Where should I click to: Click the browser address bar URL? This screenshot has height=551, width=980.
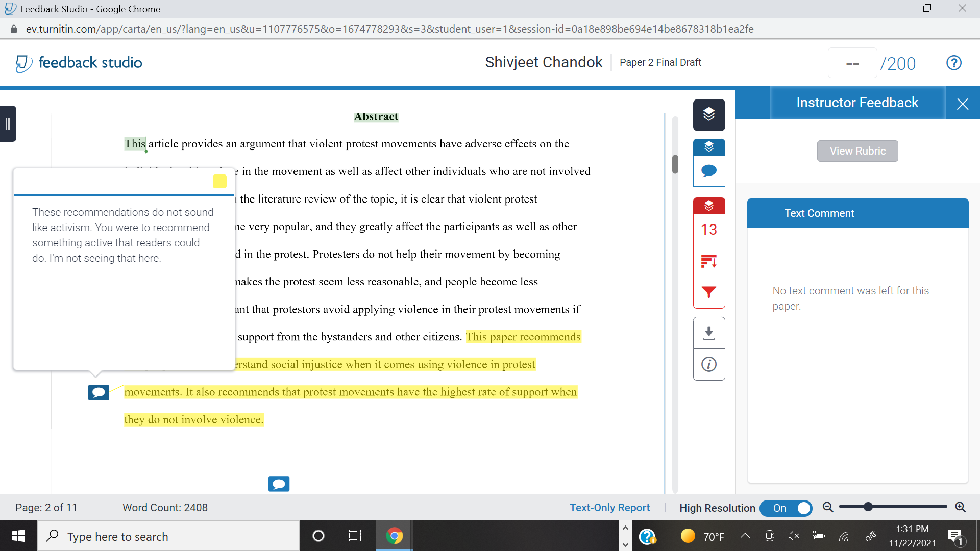point(389,29)
